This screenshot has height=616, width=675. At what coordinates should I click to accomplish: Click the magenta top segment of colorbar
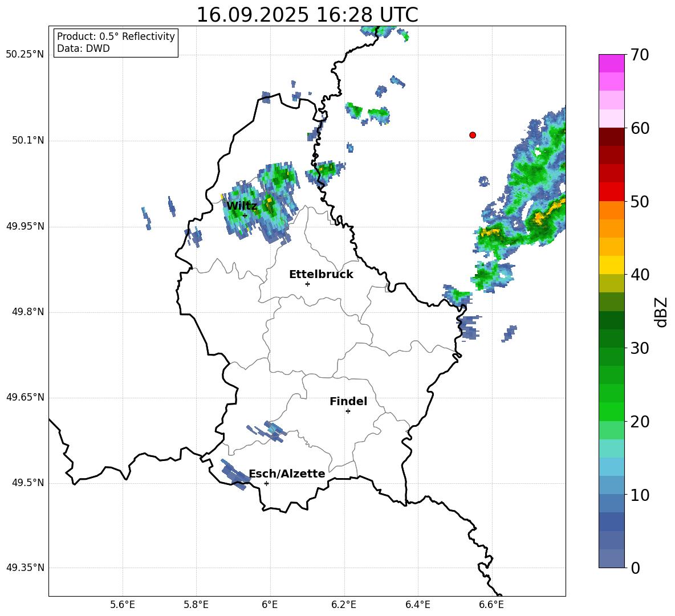click(x=611, y=63)
